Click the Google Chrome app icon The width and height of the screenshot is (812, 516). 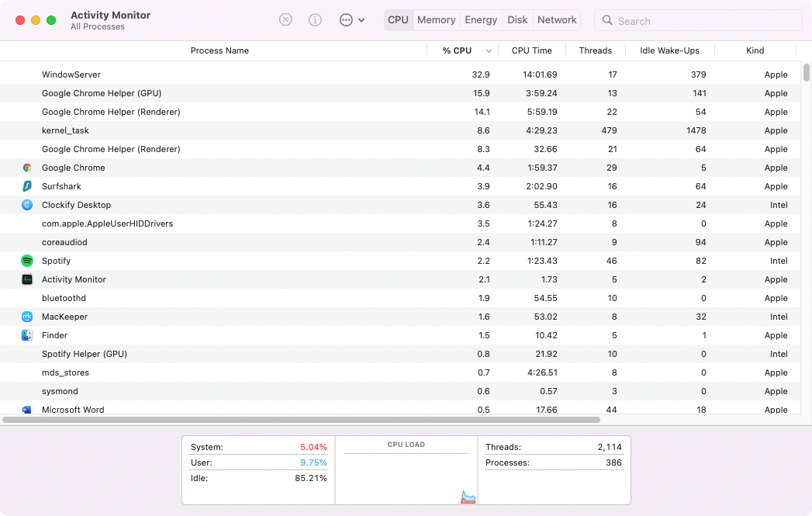pyautogui.click(x=27, y=168)
